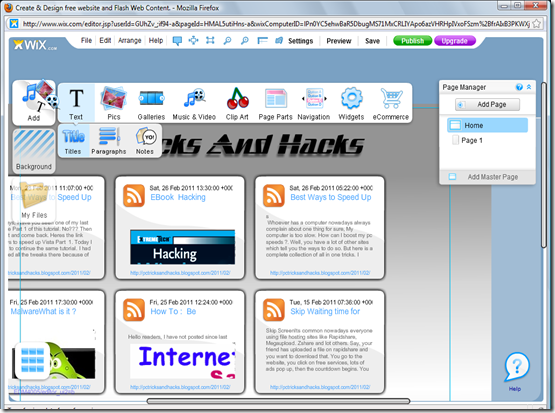Open the Background settings tile
This screenshot has height=413, width=555.
pyautogui.click(x=34, y=151)
